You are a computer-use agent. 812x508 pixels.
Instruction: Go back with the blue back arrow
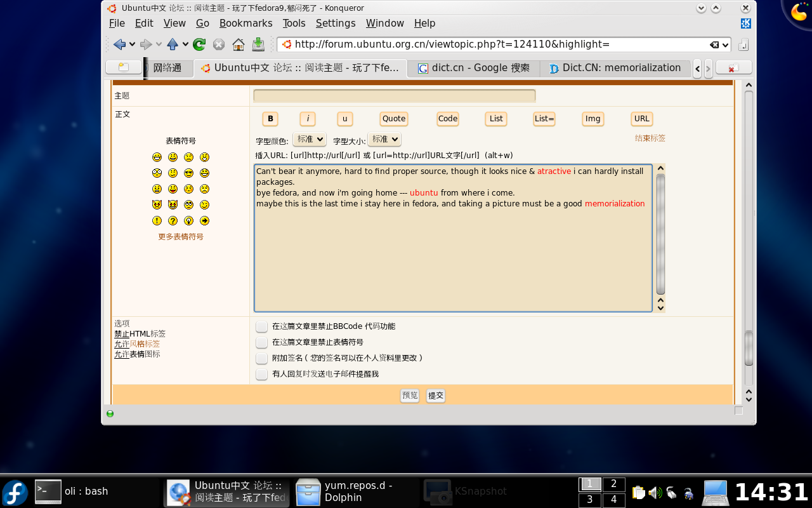pyautogui.click(x=119, y=44)
